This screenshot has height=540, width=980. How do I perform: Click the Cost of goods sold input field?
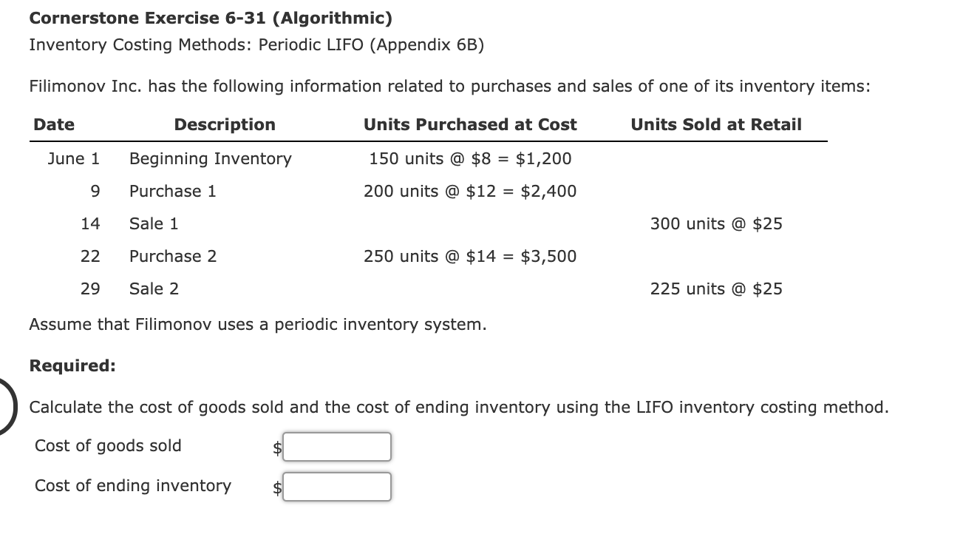pos(336,446)
